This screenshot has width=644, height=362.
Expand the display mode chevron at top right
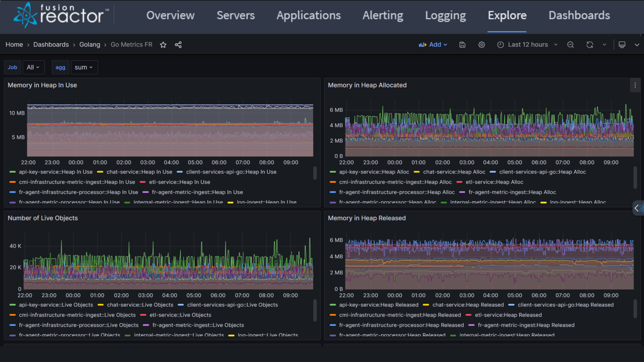pyautogui.click(x=637, y=45)
